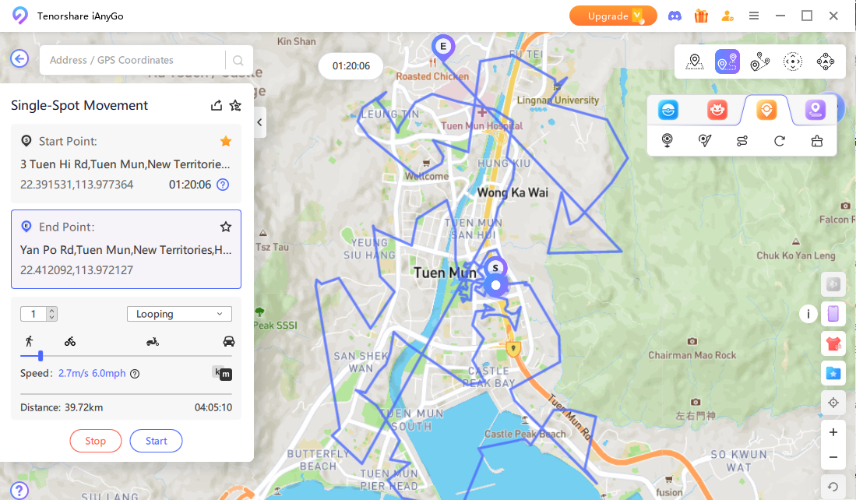Select the Joystick Movement mode icon

pos(793,62)
